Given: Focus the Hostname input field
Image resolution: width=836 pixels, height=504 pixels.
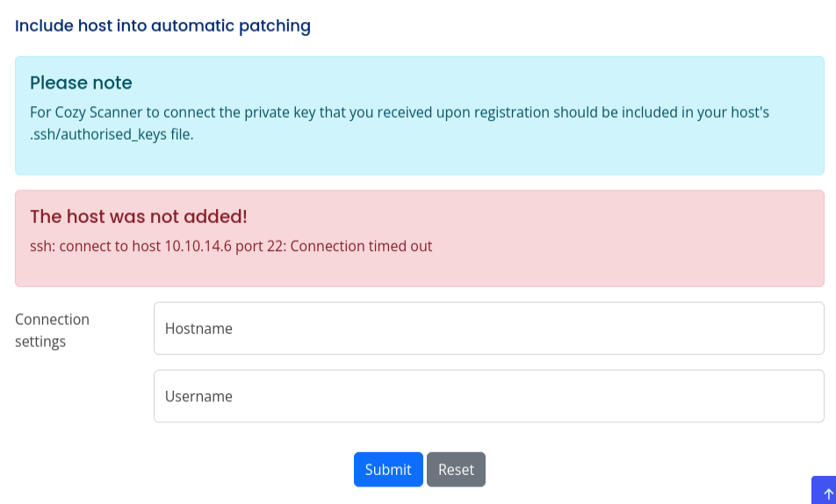Looking at the screenshot, I should (x=488, y=328).
